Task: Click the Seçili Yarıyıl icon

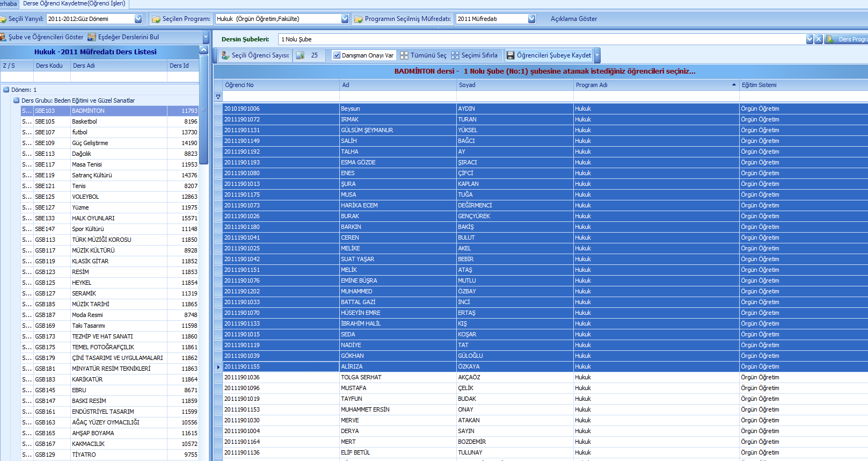Action: pyautogui.click(x=3, y=19)
